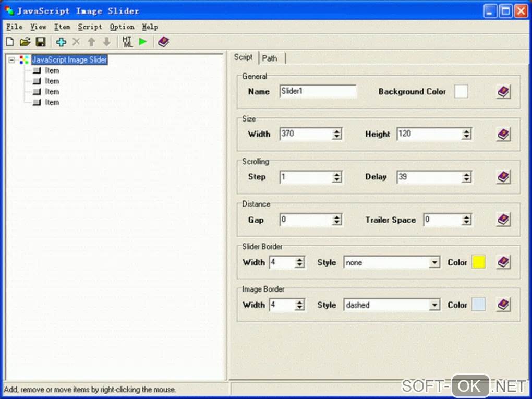
Task: Click the Gap field showing 0
Action: tap(306, 220)
